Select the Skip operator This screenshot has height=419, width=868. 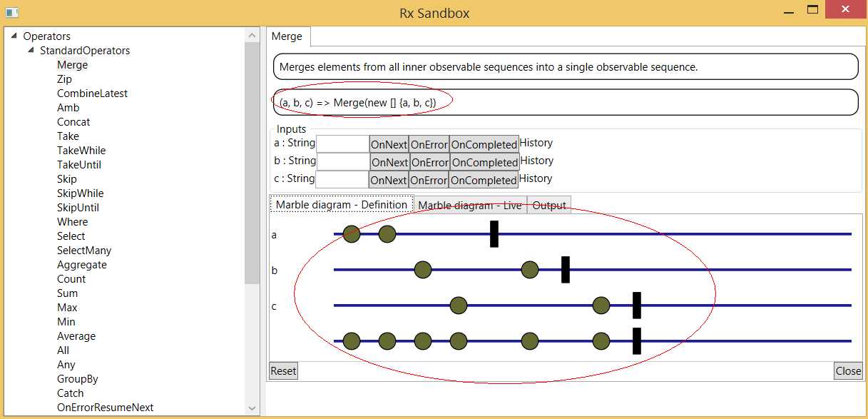coord(67,179)
